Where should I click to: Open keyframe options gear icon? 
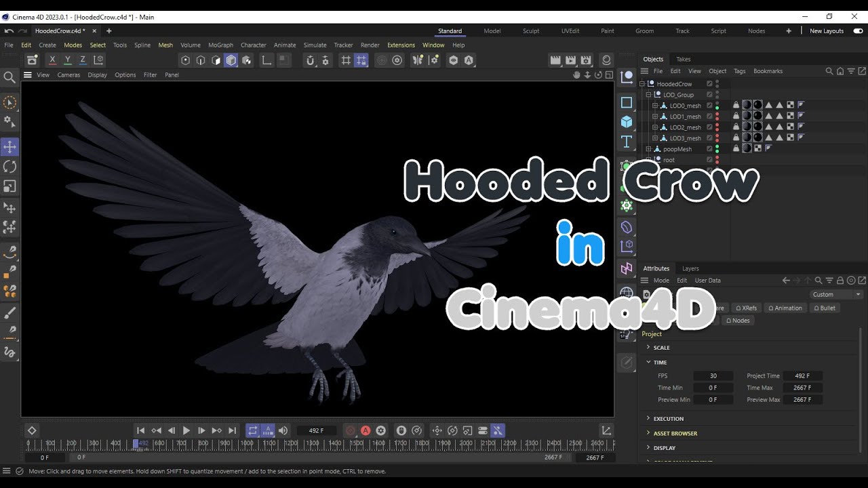click(381, 430)
